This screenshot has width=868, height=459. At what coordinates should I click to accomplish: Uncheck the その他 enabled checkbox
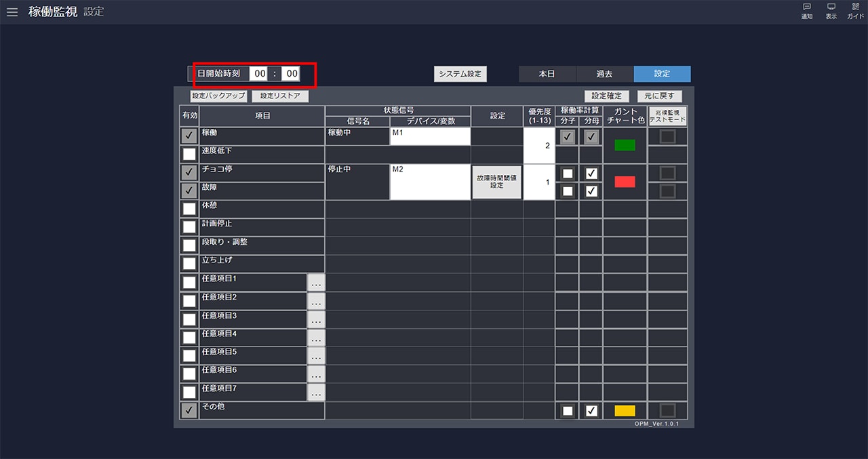pos(189,410)
